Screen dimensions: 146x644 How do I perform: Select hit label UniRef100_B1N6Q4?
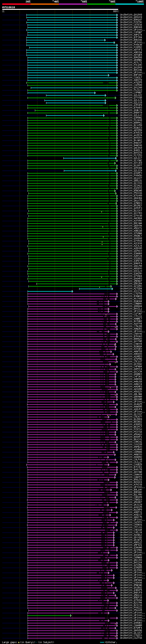(131, 347)
